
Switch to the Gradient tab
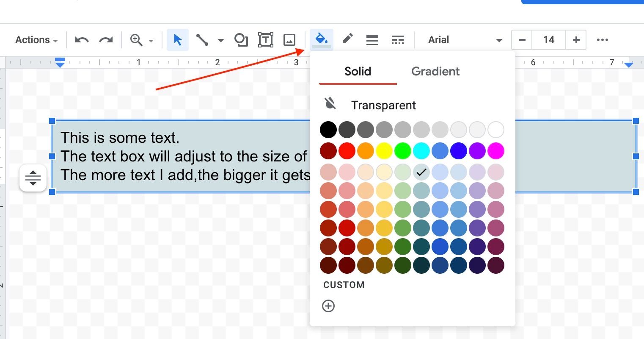(435, 71)
